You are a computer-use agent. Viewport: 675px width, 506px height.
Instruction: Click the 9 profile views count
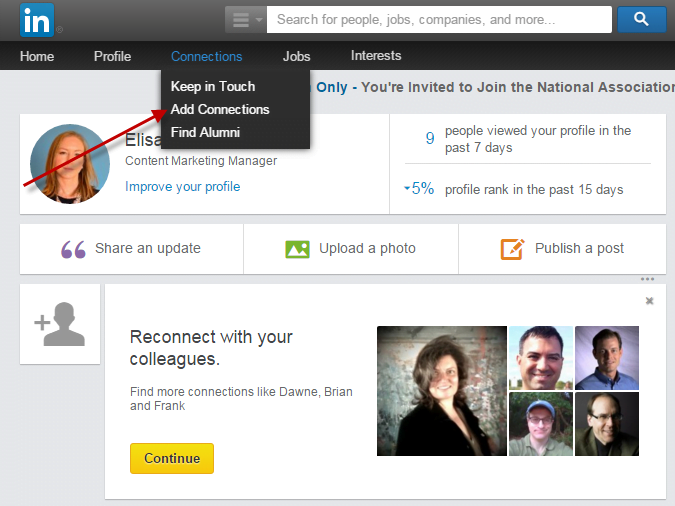[430, 138]
